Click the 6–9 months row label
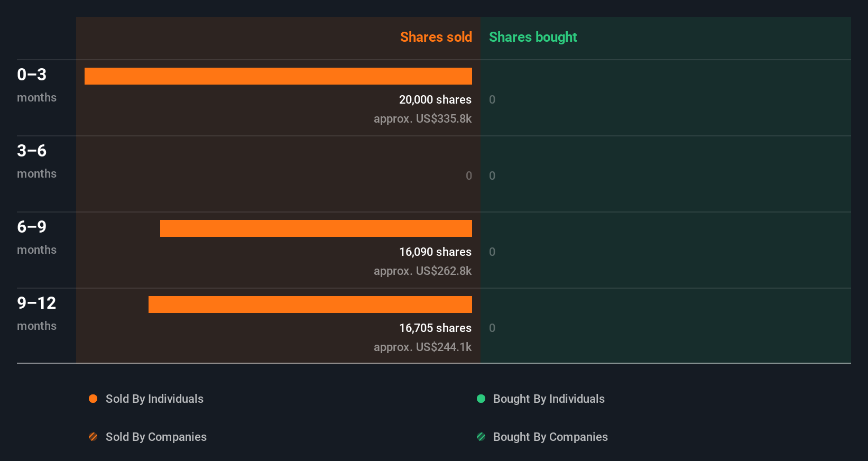868x461 pixels. coord(36,237)
